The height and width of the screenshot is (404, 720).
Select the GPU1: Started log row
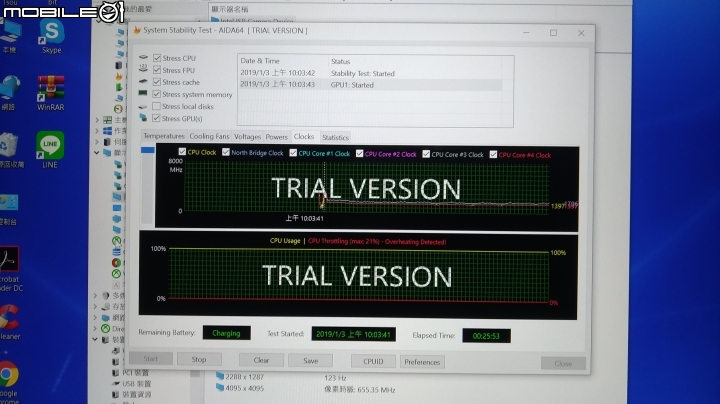(x=370, y=84)
